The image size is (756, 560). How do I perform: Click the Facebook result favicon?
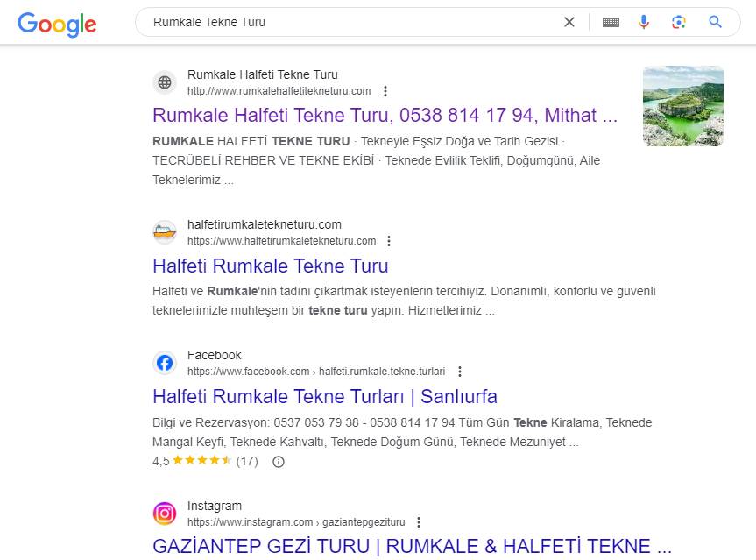[x=165, y=363]
